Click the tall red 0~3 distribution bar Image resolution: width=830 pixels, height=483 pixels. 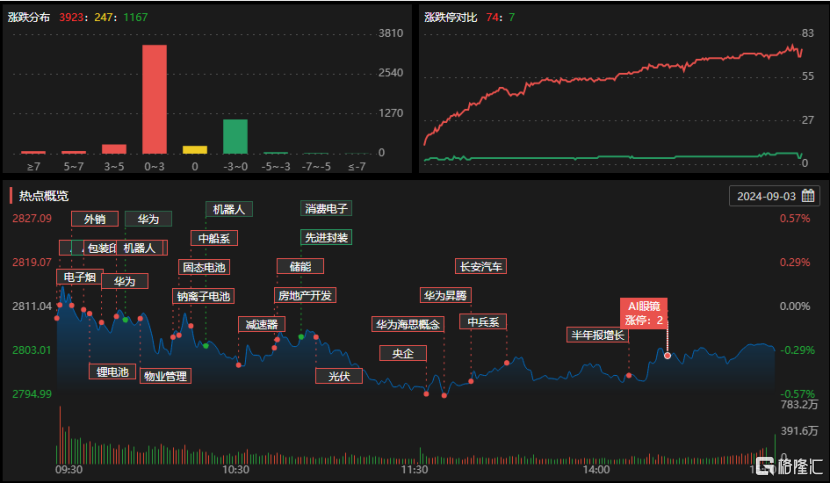point(155,100)
